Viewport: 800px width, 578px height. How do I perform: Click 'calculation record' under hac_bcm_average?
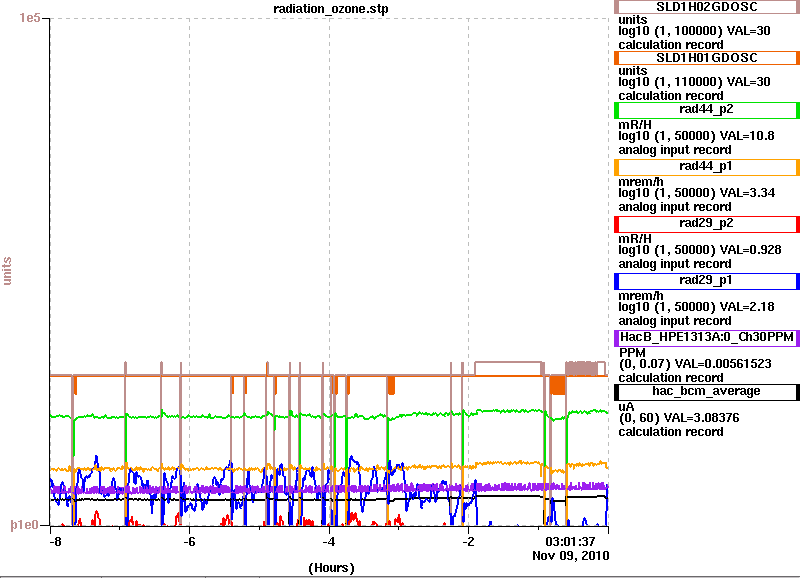click(x=671, y=432)
